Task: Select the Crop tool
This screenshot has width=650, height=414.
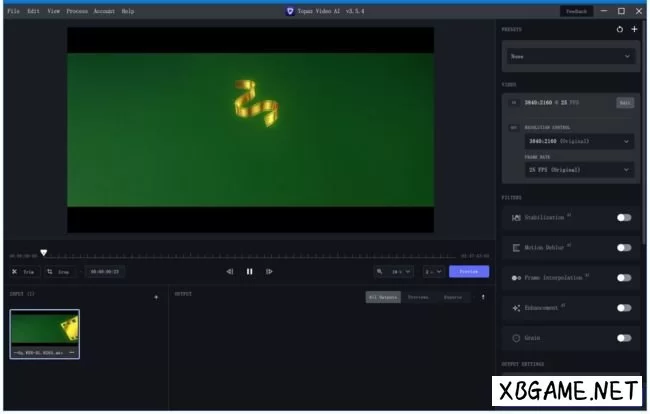Action: click(58, 271)
